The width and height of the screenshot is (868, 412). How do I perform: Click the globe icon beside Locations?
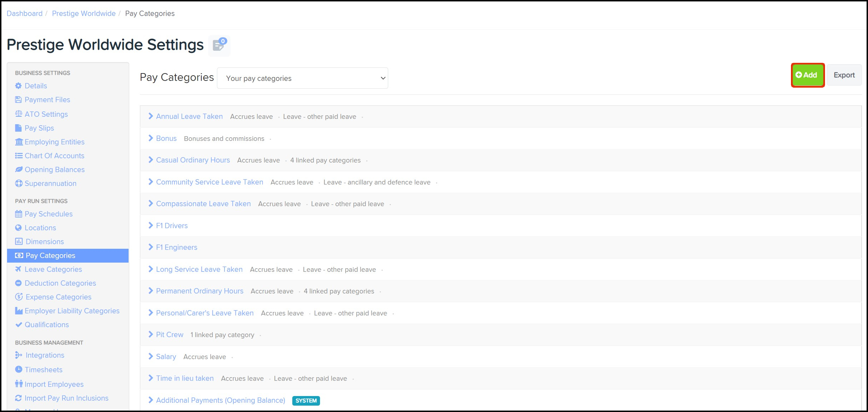[18, 228]
